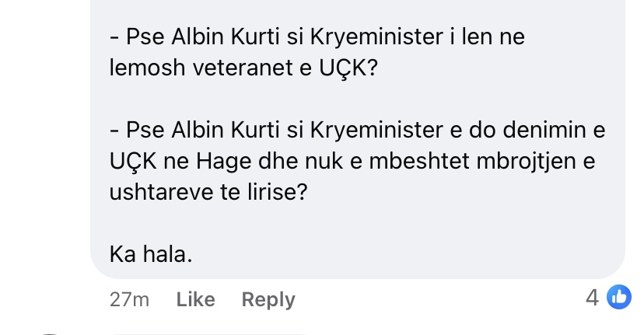Open the 27m comment timestamp

[x=129, y=299]
